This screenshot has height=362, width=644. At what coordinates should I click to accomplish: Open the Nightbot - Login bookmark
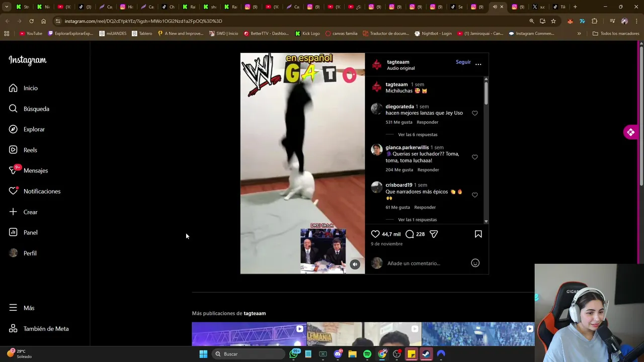coord(433,34)
